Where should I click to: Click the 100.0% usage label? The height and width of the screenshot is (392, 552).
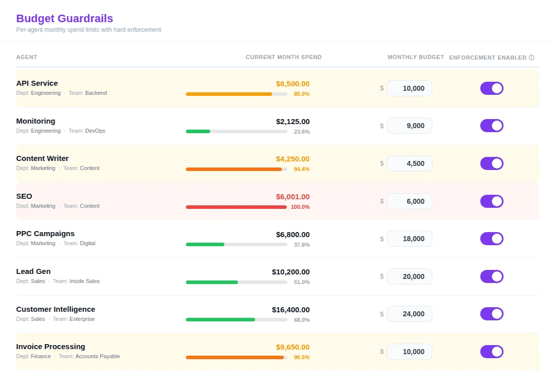click(x=300, y=207)
